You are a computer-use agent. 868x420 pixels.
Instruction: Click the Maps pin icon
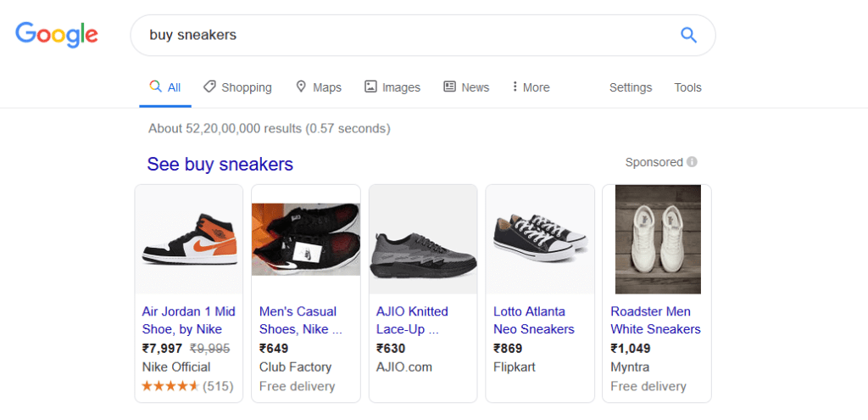point(301,87)
